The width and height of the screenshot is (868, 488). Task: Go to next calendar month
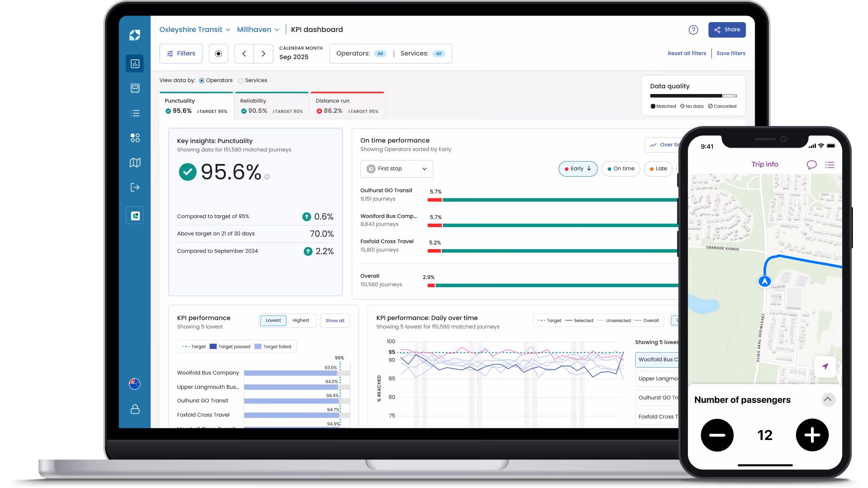click(x=263, y=54)
